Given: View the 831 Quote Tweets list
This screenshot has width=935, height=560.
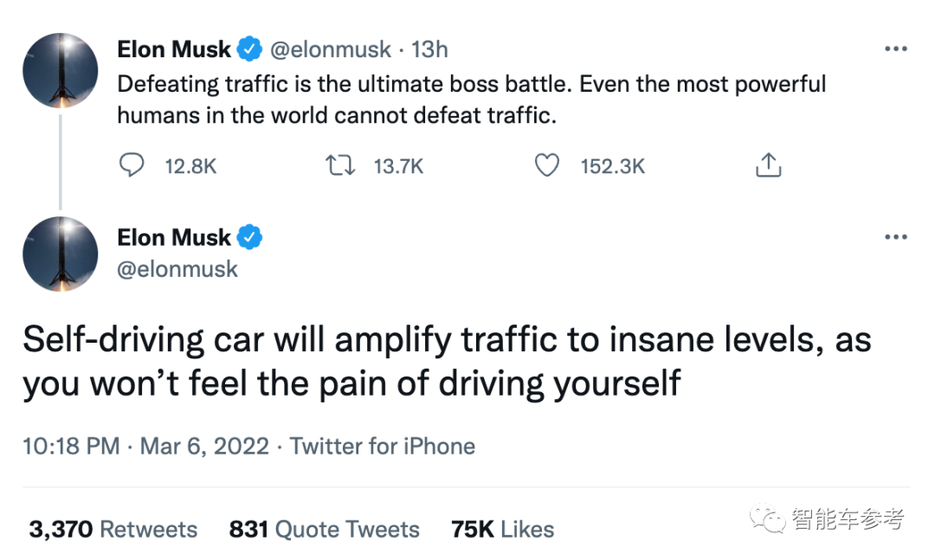Looking at the screenshot, I should tap(325, 529).
